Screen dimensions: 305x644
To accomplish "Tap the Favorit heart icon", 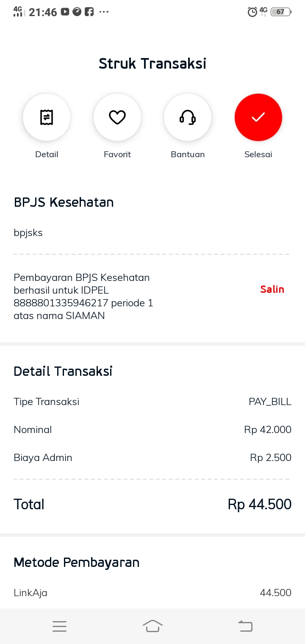I will pos(117,117).
